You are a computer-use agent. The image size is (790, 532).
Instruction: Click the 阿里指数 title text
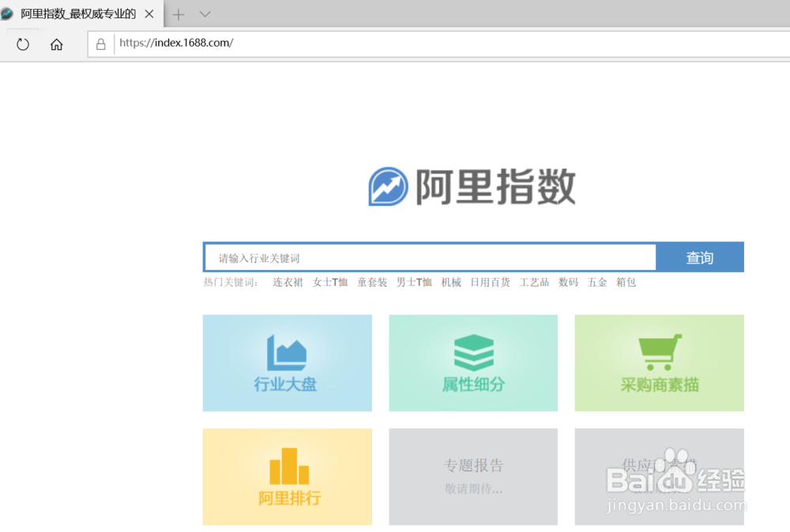pos(496,187)
